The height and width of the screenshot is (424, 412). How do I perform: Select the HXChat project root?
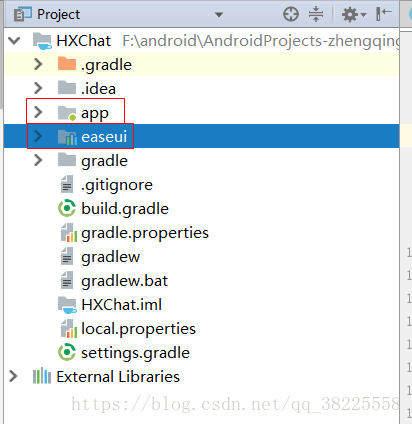pyautogui.click(x=84, y=41)
